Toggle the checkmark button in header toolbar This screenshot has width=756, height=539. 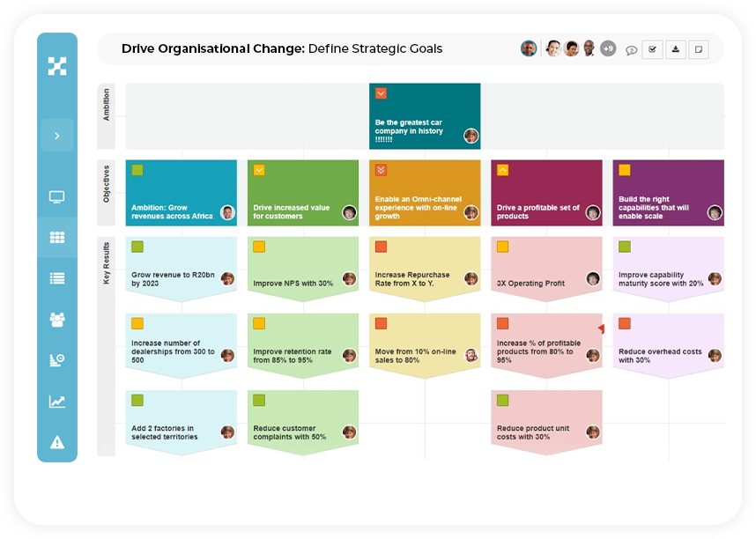pos(652,49)
